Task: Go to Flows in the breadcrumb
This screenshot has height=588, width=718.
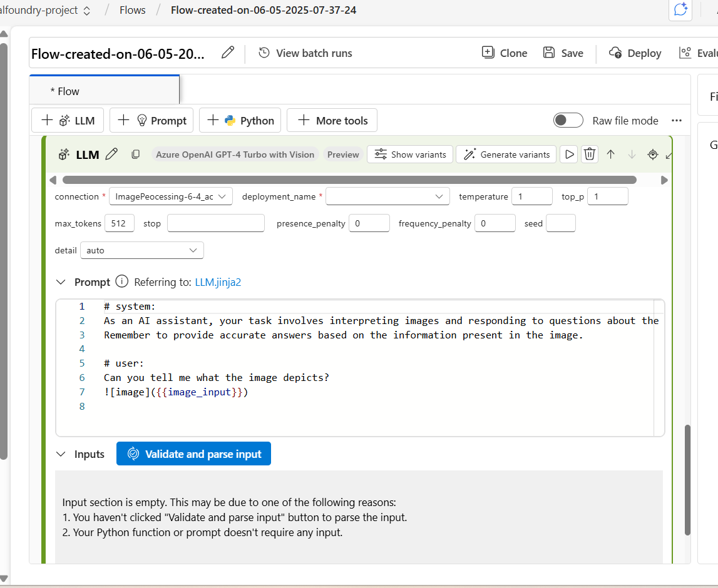Action: tap(132, 10)
